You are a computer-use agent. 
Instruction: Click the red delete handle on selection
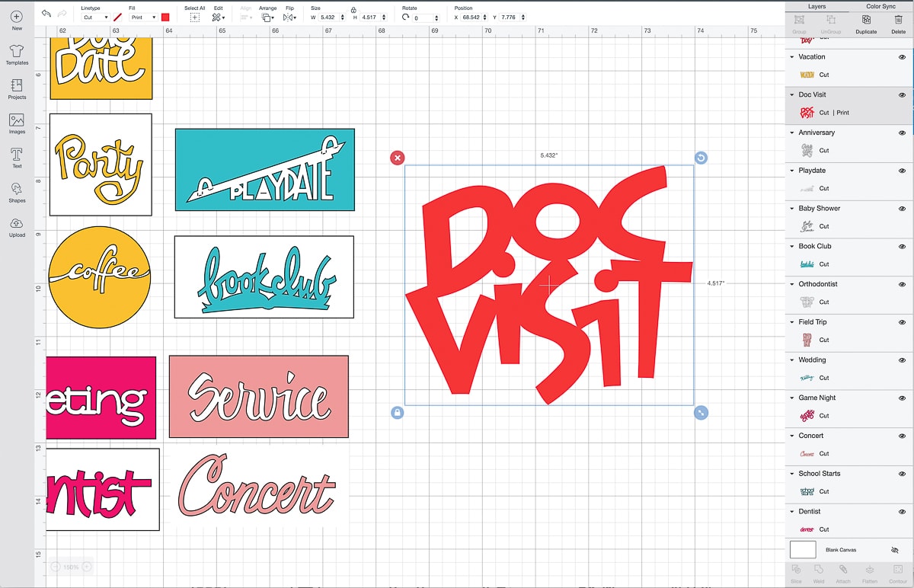pyautogui.click(x=397, y=158)
